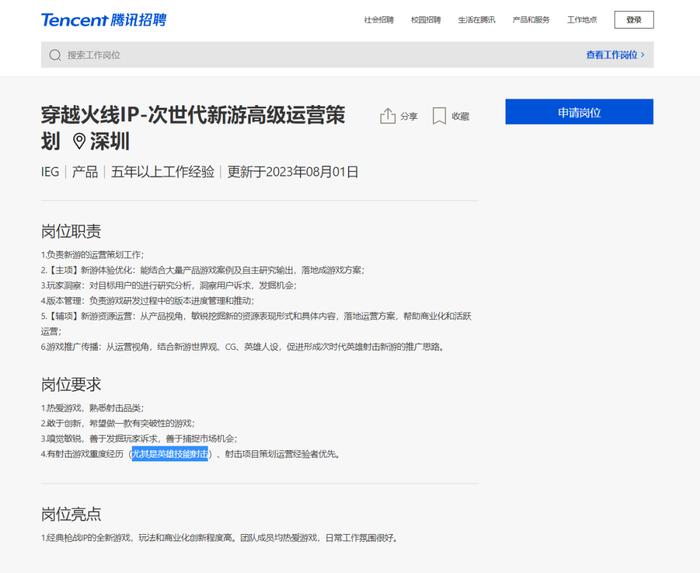700x573 pixels.
Task: Click the location pin icon before 深圳
Action: point(79,141)
